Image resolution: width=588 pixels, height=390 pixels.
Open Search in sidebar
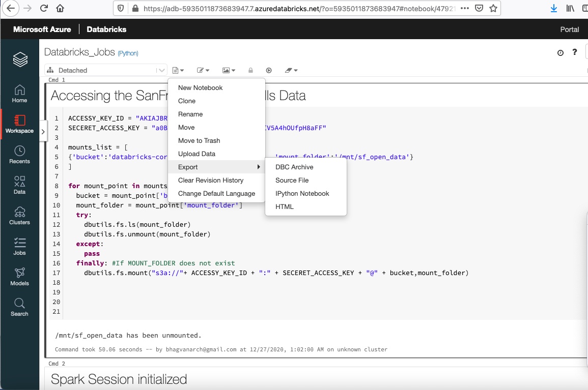(x=19, y=307)
